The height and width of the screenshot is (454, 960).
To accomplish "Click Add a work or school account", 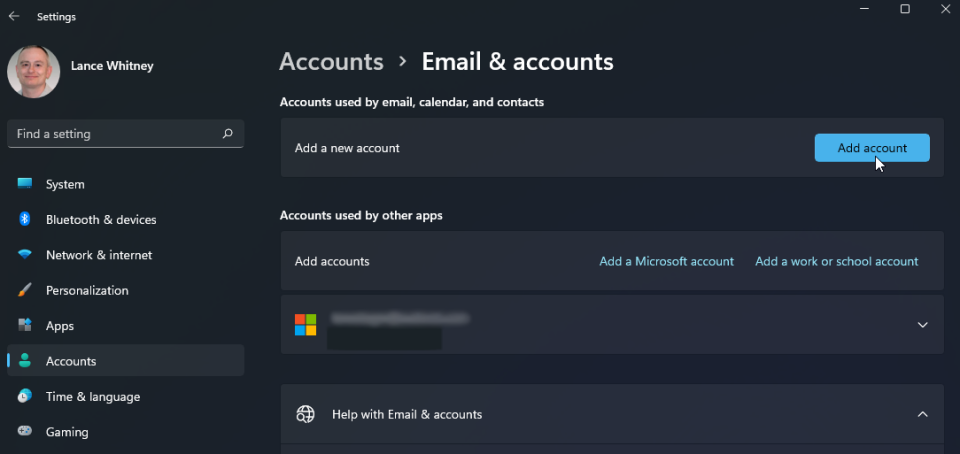I will tap(836, 261).
